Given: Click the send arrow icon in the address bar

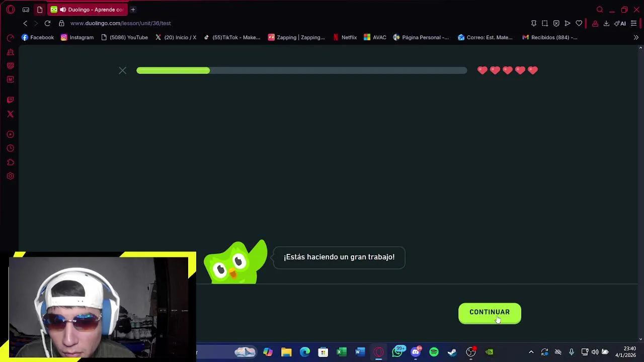Looking at the screenshot, I should [x=568, y=23].
